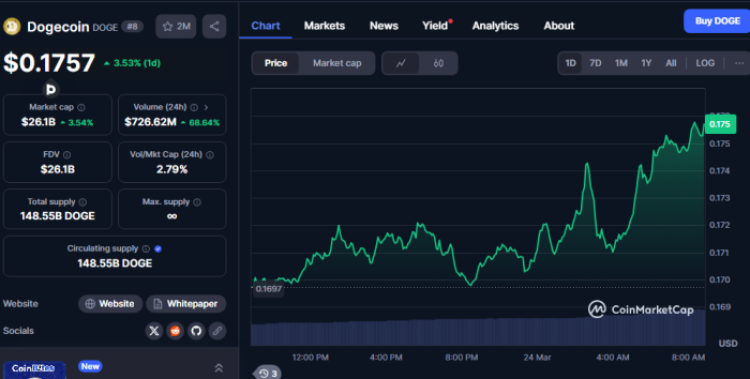This screenshot has width=750, height=379.
Task: Click the 24 Mar date axis label
Action: click(x=537, y=357)
